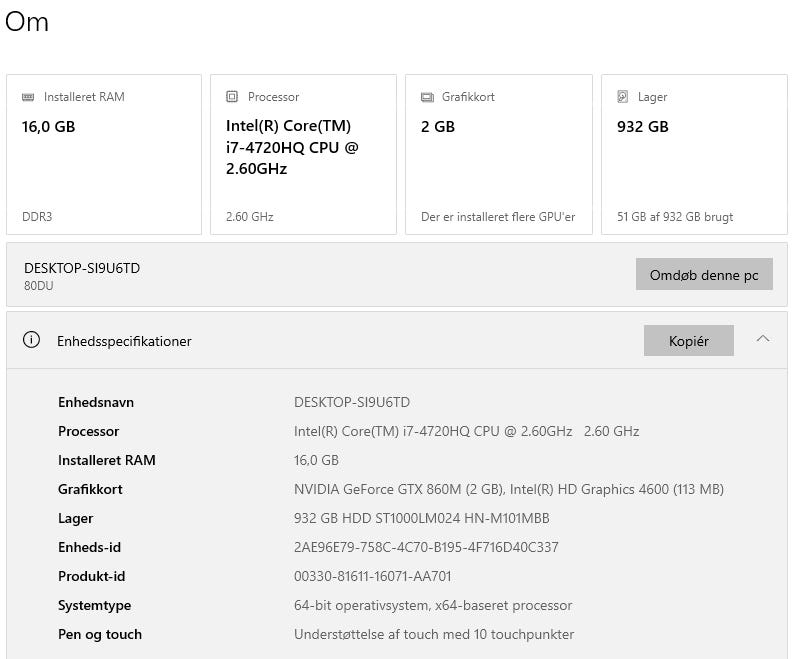Click the Installeret RAM memory icon

coord(29,97)
